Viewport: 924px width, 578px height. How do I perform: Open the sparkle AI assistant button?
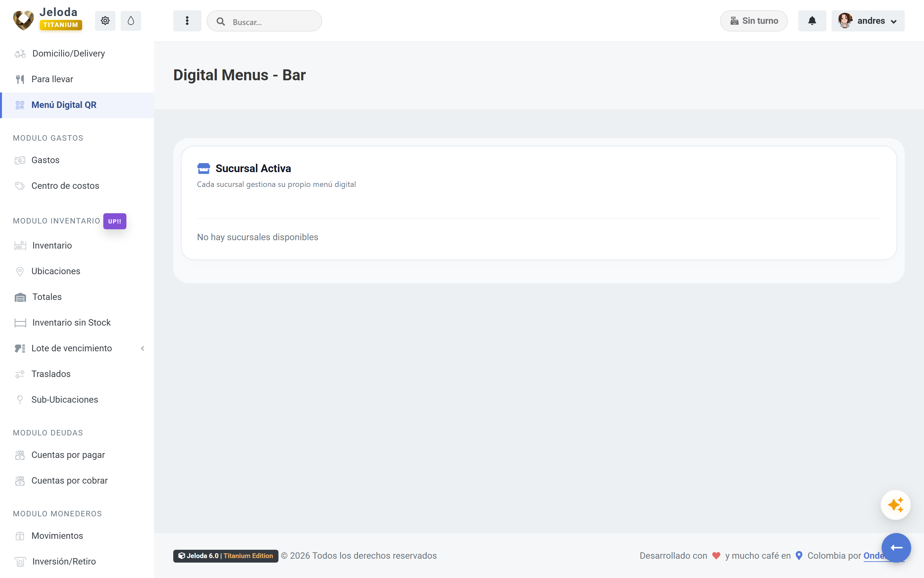point(895,505)
